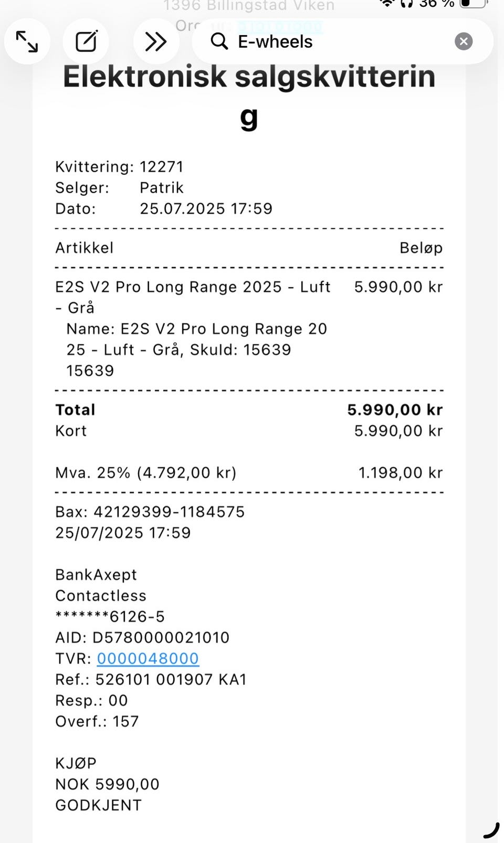Tap the full-screen expand arrows icon

pyautogui.click(x=27, y=41)
